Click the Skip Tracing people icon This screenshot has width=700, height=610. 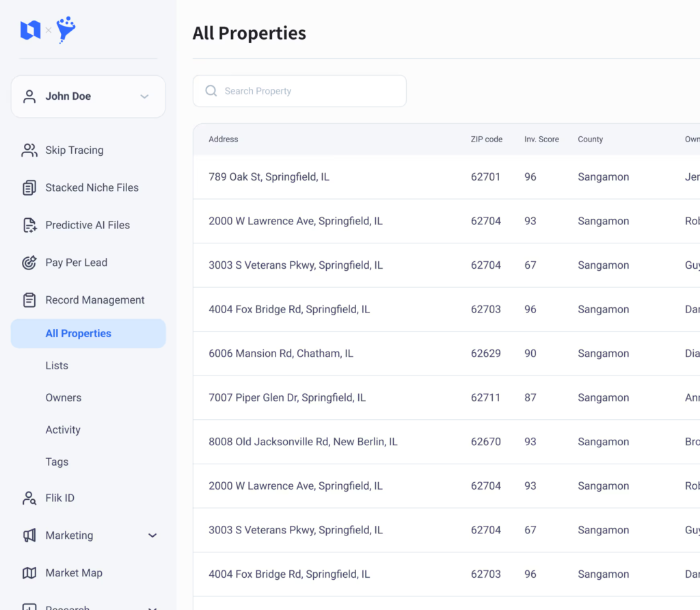tap(29, 150)
